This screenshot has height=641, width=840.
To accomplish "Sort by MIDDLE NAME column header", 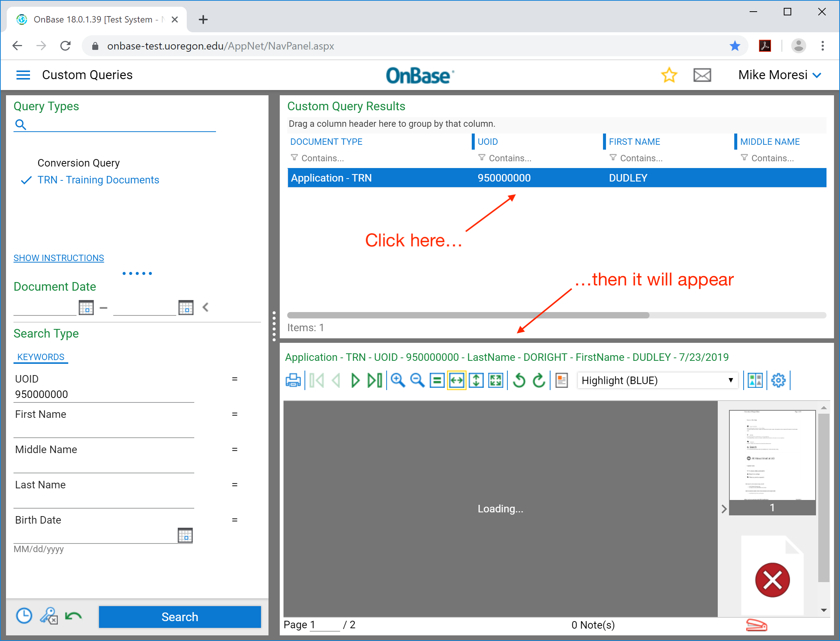I will click(x=770, y=141).
